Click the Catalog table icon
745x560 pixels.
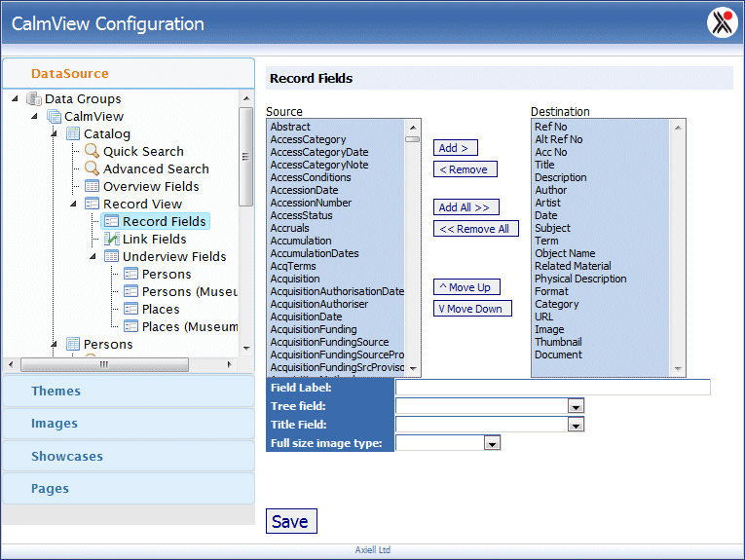(73, 134)
